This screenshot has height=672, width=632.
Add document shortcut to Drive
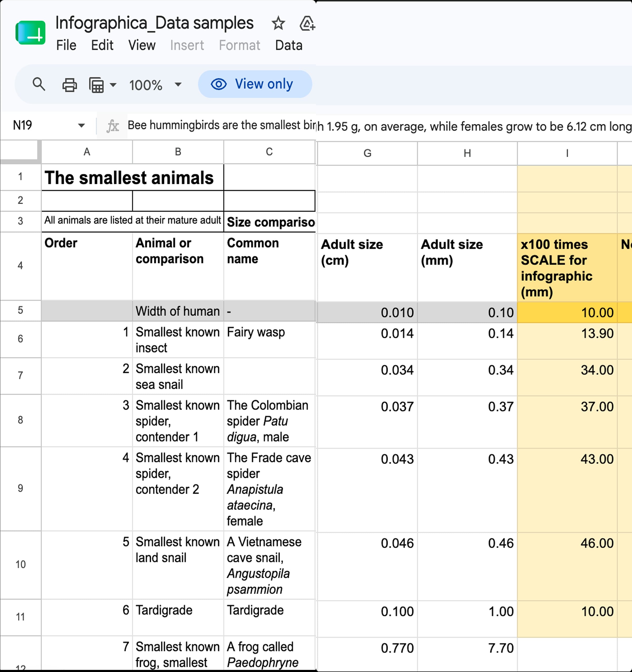[307, 23]
